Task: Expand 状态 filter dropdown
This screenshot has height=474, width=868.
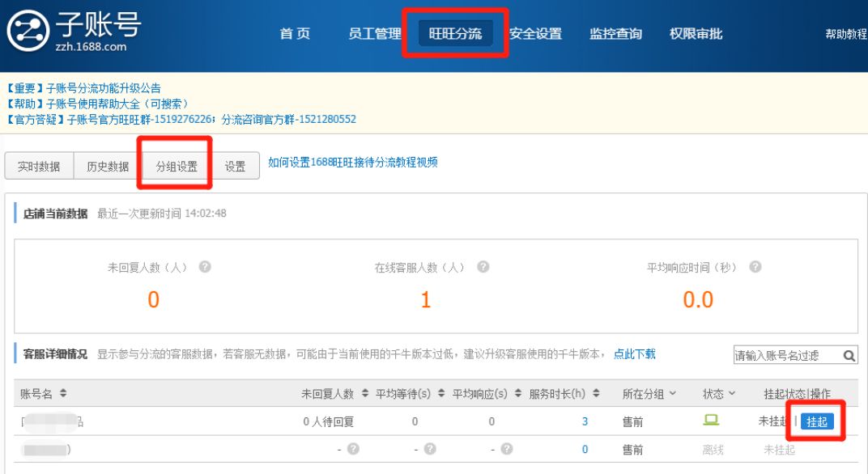Action: 732,393
